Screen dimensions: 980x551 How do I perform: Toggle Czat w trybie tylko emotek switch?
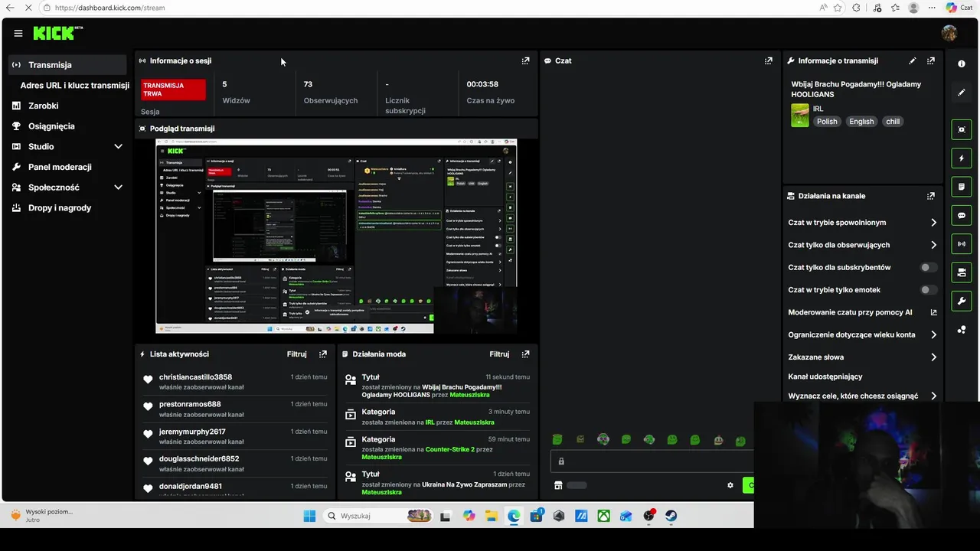click(928, 290)
